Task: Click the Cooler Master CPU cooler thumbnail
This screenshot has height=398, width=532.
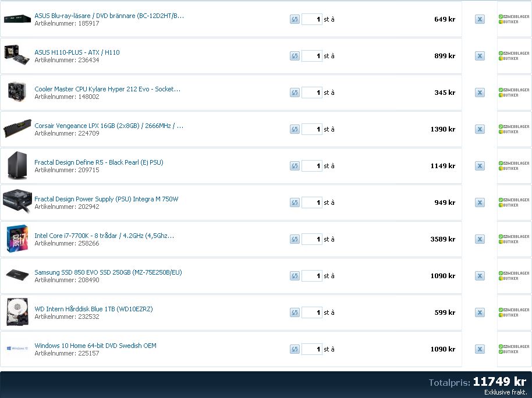Action: click(17, 91)
